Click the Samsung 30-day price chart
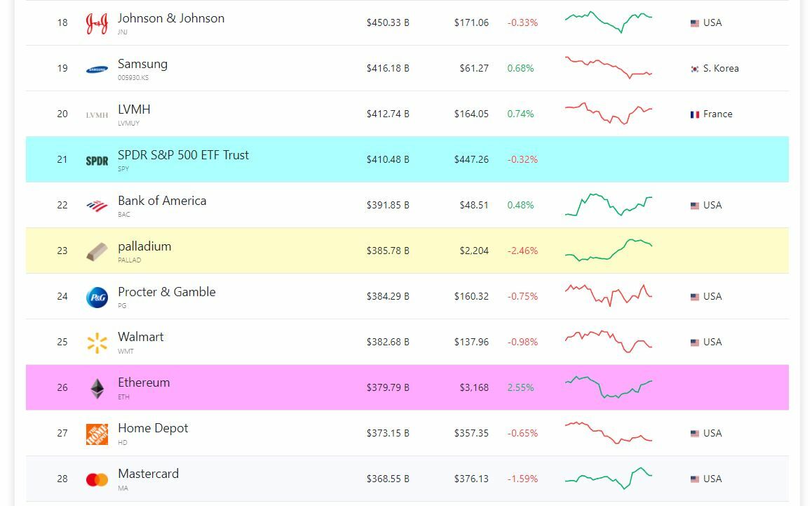 [x=608, y=67]
